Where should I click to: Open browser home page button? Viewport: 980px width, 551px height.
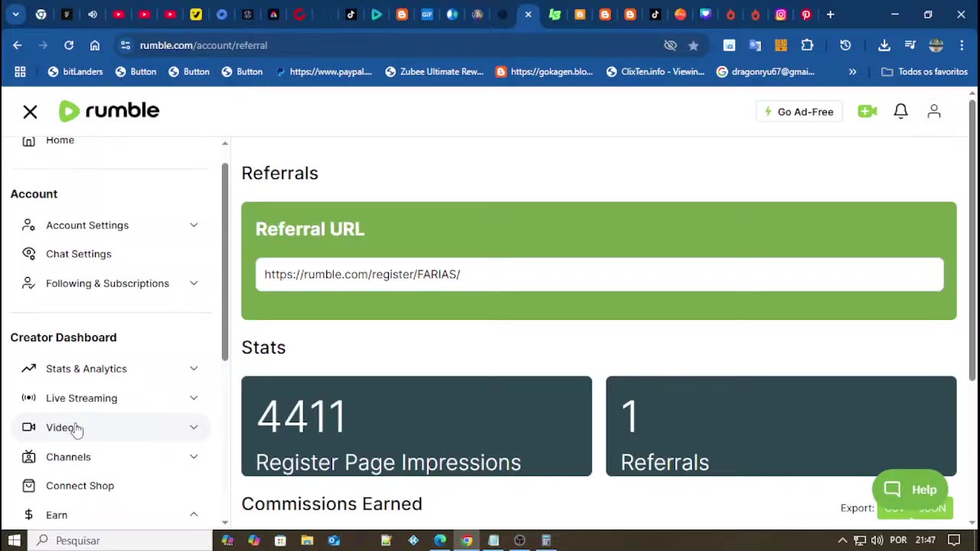coord(95,45)
